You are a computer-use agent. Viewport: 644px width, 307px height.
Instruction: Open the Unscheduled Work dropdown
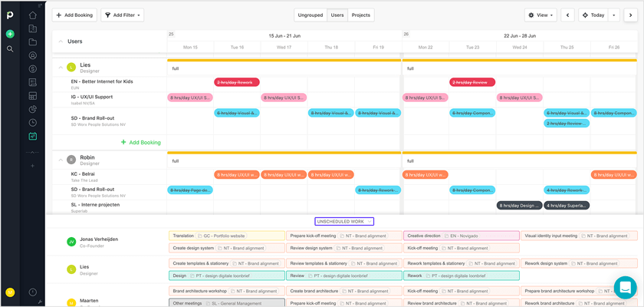tap(344, 222)
